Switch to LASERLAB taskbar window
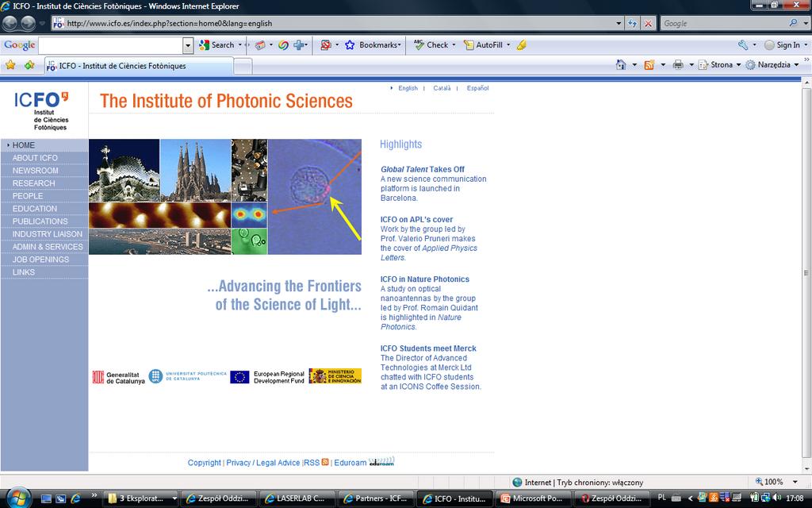 click(x=297, y=498)
